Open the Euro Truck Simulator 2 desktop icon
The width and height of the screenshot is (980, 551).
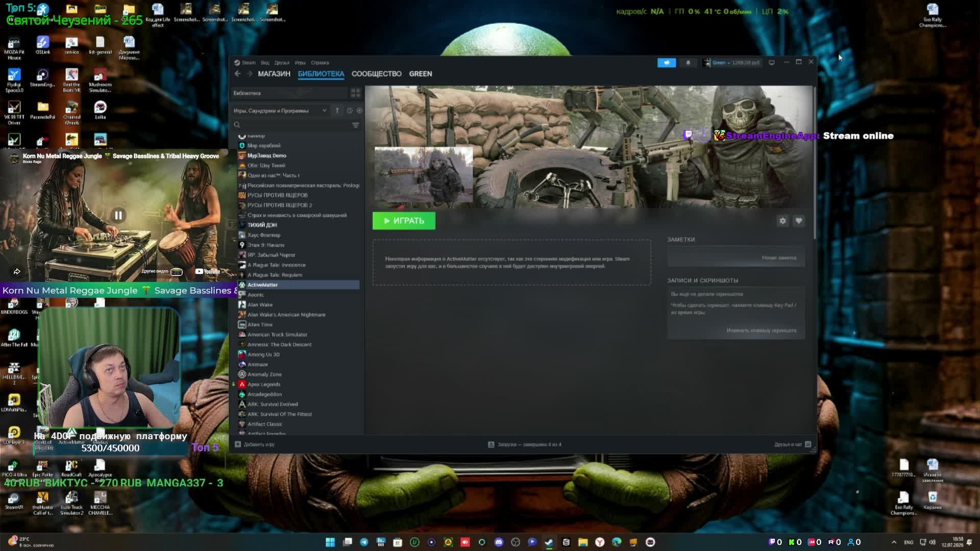71,503
